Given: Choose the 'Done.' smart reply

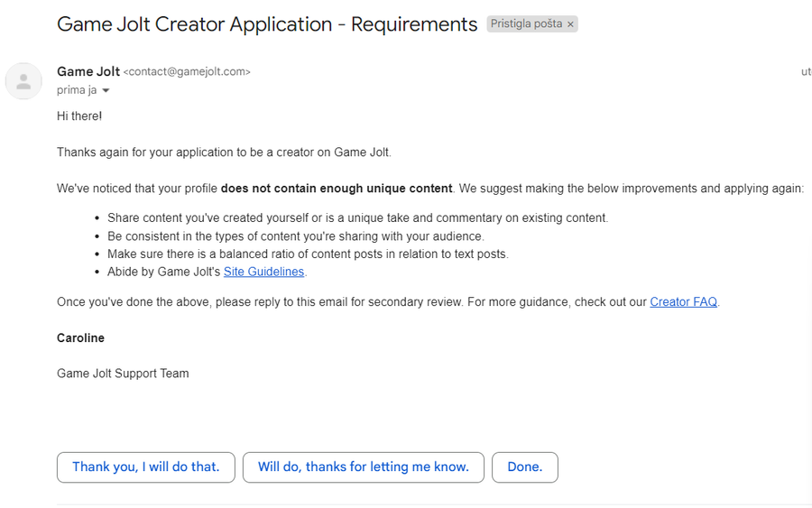Looking at the screenshot, I should pyautogui.click(x=525, y=467).
